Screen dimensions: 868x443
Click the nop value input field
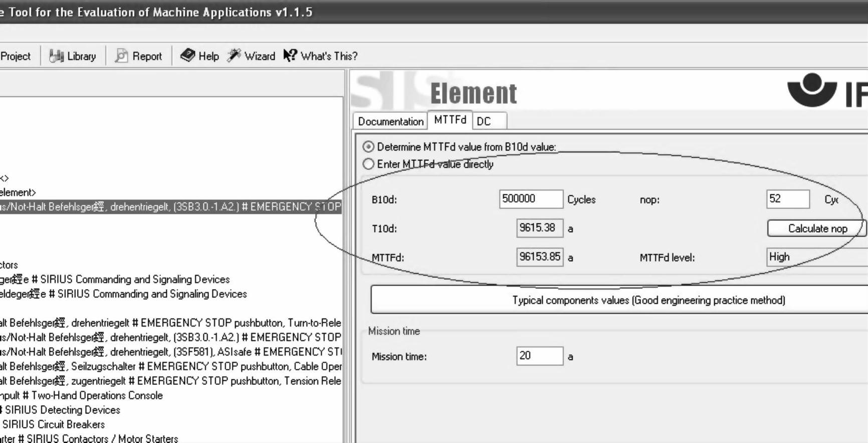tap(788, 199)
